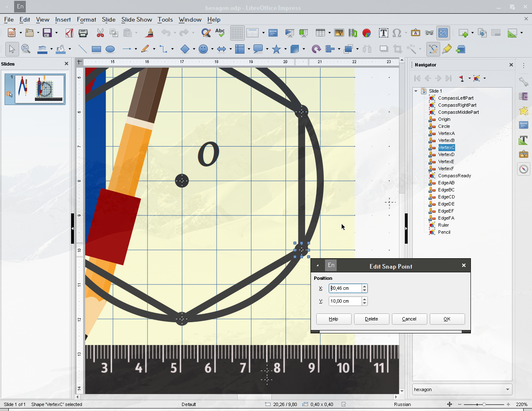Viewport: 532px width, 411px height.
Task: Confirm snap point with OK button
Action: (447, 319)
